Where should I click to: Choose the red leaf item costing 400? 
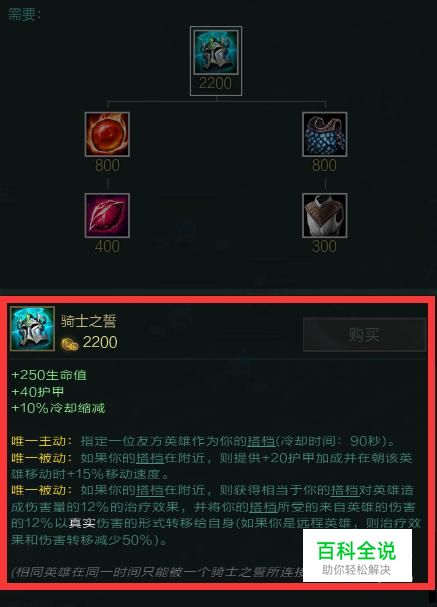[x=107, y=215]
